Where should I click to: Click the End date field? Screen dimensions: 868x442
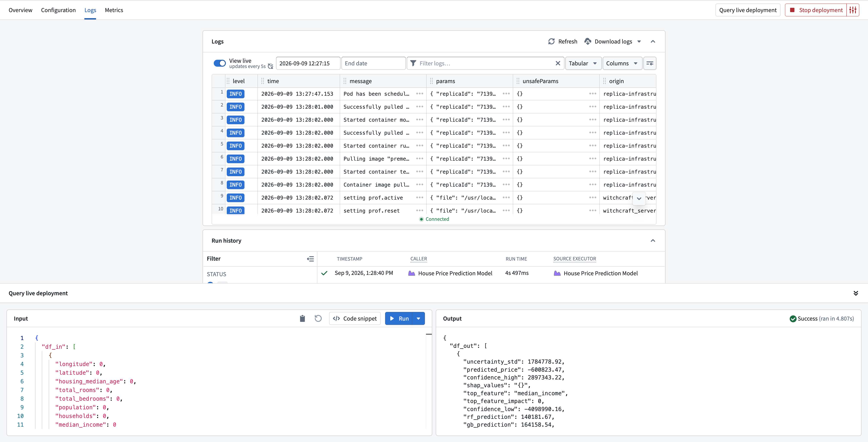click(x=373, y=63)
